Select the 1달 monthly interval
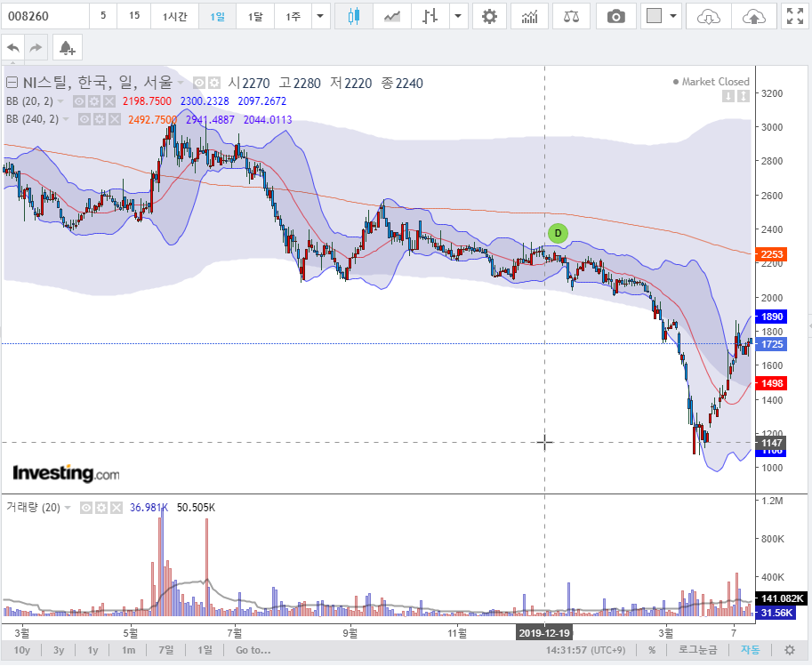812x666 pixels. pos(254,17)
